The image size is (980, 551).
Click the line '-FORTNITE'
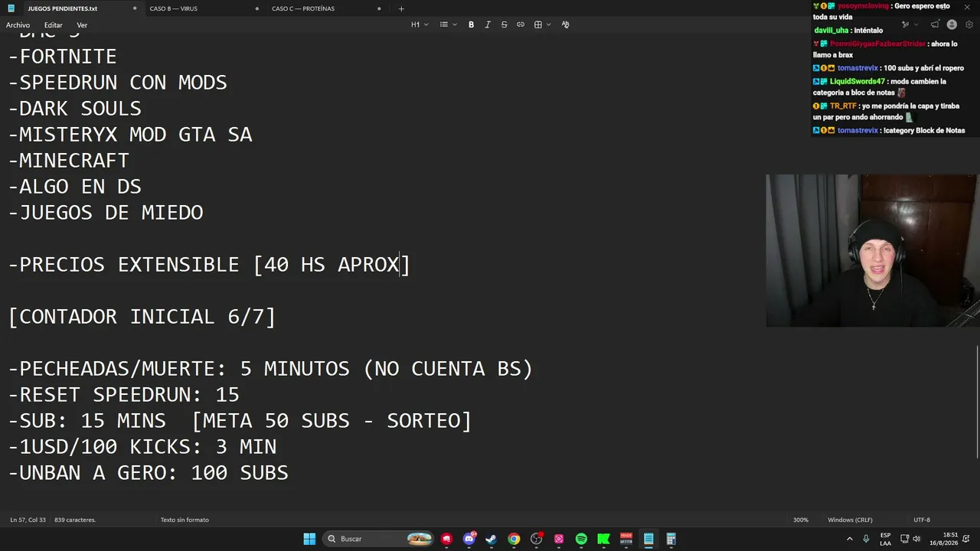pos(63,57)
